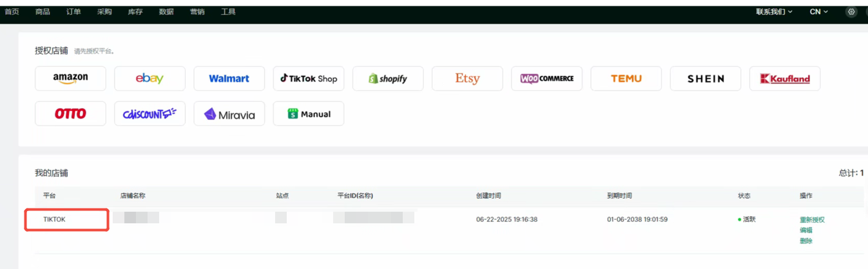Open the 商品 menu
868x269 pixels.
pyautogui.click(x=43, y=12)
